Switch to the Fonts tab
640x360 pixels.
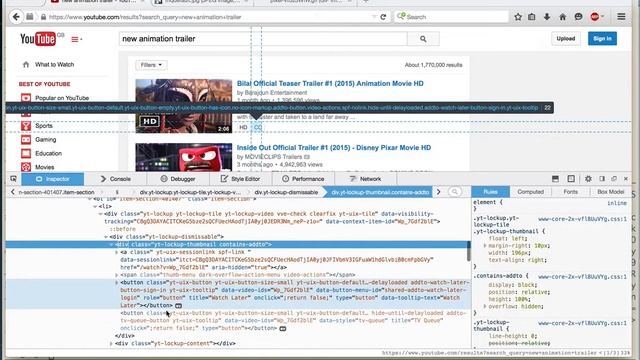pos(571,192)
